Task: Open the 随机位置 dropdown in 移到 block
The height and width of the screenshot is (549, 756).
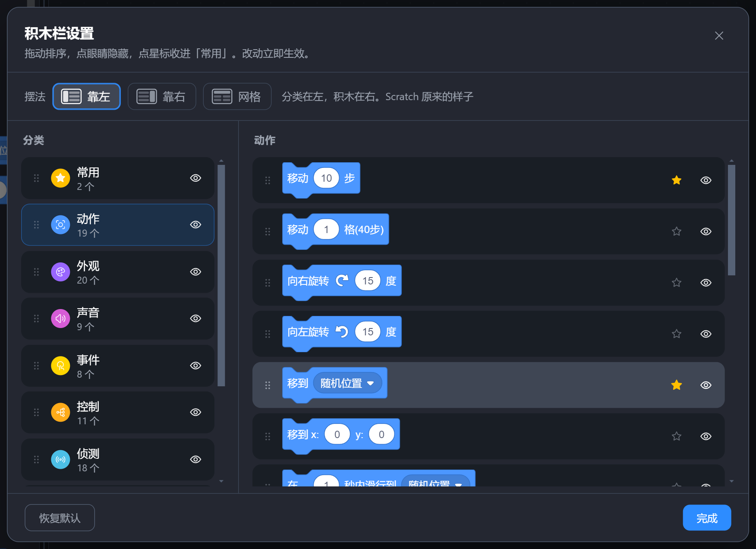Action: pyautogui.click(x=347, y=383)
